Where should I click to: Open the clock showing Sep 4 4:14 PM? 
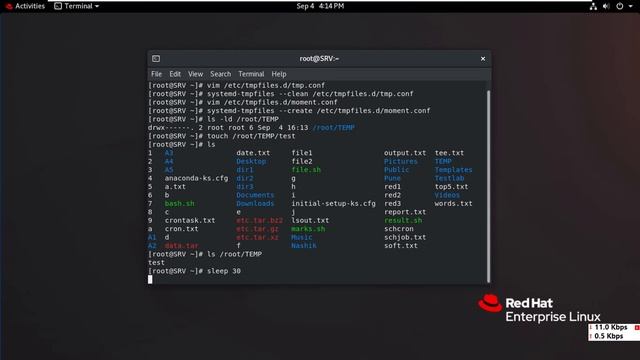320,6
